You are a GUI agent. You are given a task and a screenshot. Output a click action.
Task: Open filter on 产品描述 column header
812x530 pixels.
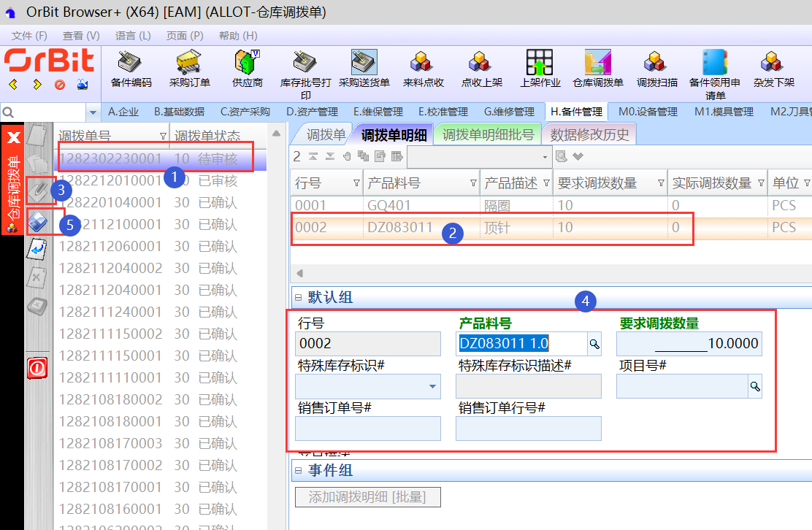546,183
